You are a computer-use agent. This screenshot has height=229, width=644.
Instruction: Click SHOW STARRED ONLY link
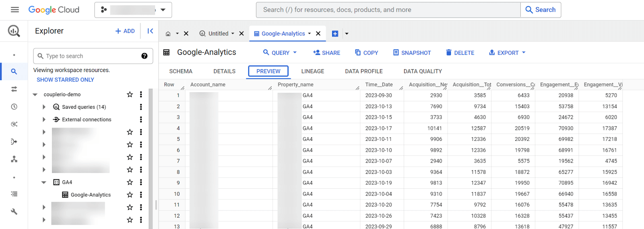tap(66, 80)
